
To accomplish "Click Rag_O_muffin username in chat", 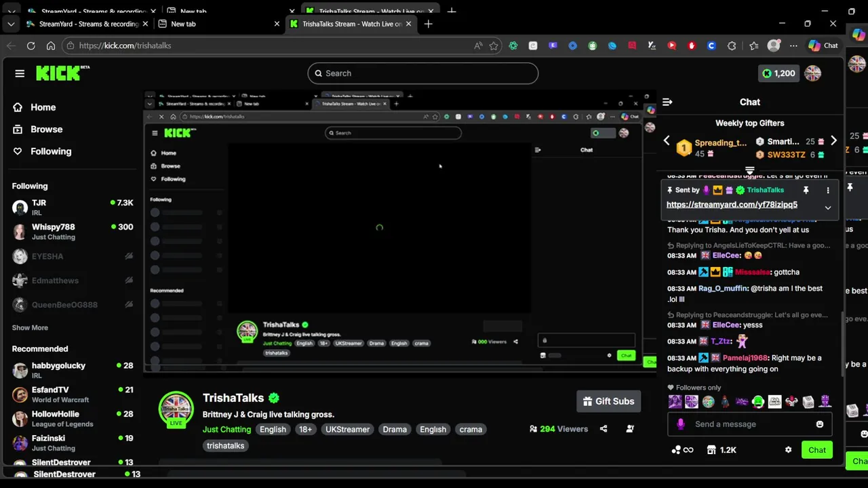I will [x=723, y=288].
